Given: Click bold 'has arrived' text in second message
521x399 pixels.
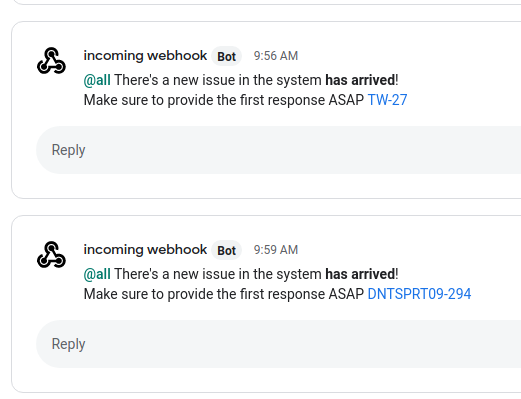Looking at the screenshot, I should click(360, 274).
